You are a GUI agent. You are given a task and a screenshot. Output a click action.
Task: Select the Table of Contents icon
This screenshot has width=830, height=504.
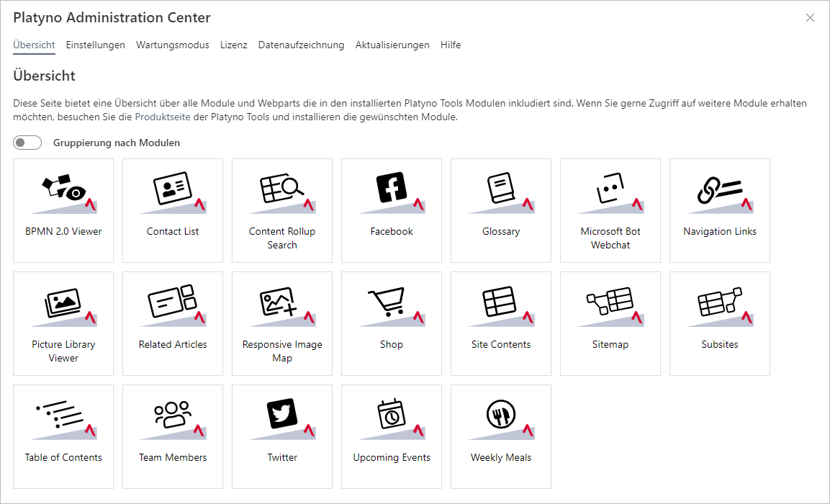63,418
